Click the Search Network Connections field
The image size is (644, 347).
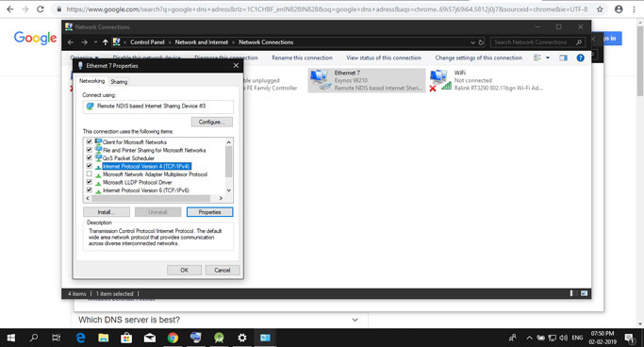pyautogui.click(x=537, y=42)
